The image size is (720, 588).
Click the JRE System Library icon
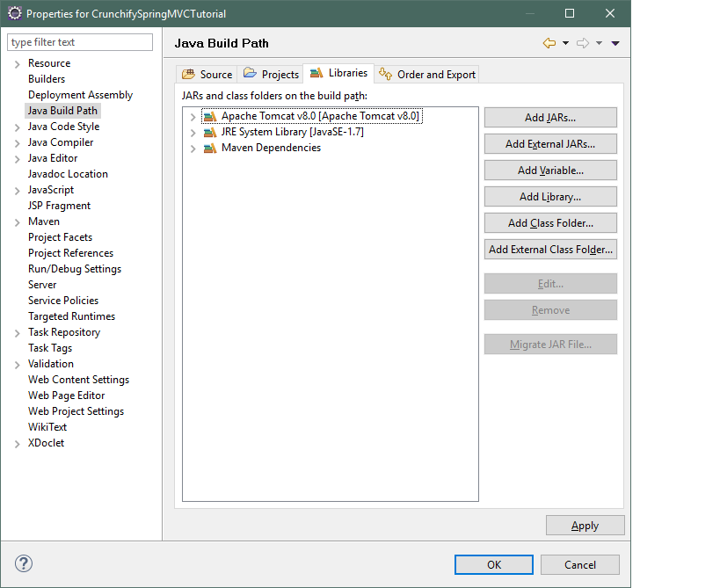pos(210,133)
